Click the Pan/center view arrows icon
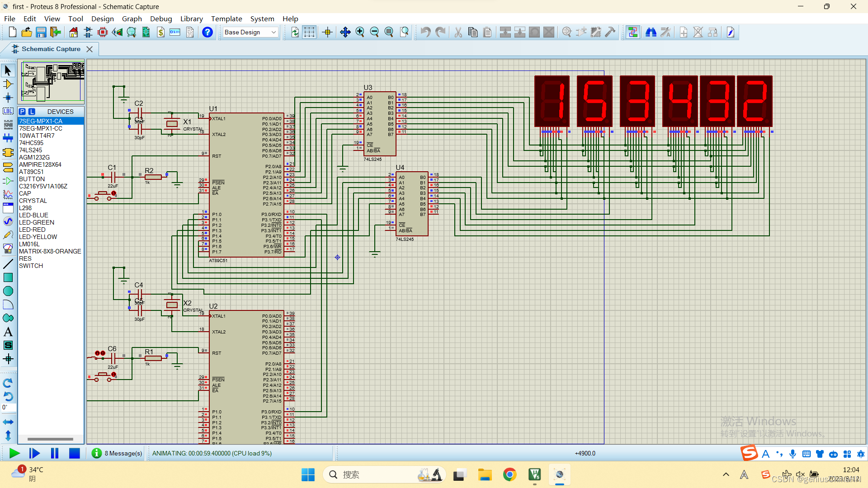868x488 pixels. [345, 32]
